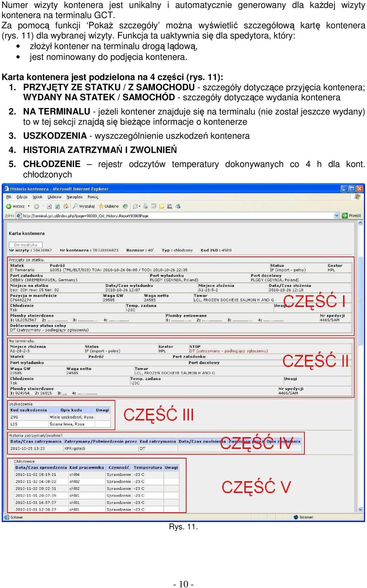The height and width of the screenshot is (588, 367).
Task: Click A1-28-2-3 miejsce złożenia value
Action: (20, 351)
